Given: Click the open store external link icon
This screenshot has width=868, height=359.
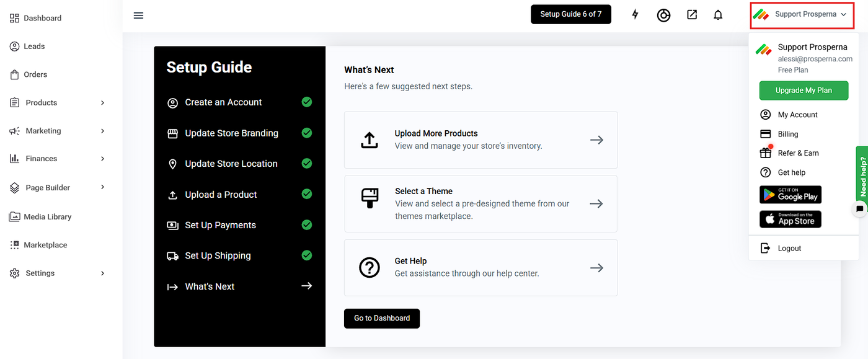Looking at the screenshot, I should point(692,14).
